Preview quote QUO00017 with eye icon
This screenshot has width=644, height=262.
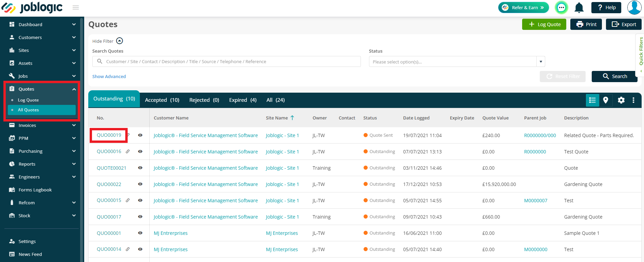(x=140, y=217)
